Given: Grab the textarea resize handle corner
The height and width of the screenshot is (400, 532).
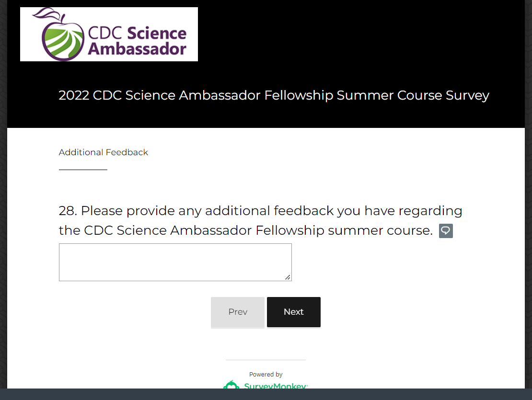Looking at the screenshot, I should click(x=288, y=277).
